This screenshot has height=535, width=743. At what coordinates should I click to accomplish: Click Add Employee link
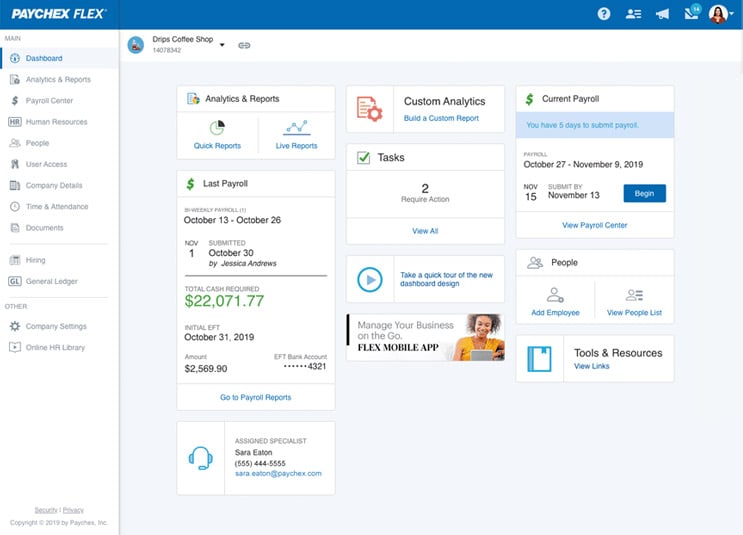(x=555, y=313)
